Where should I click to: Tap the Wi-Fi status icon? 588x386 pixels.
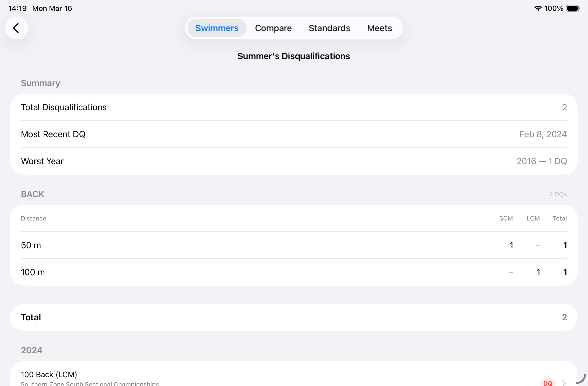[x=538, y=8]
